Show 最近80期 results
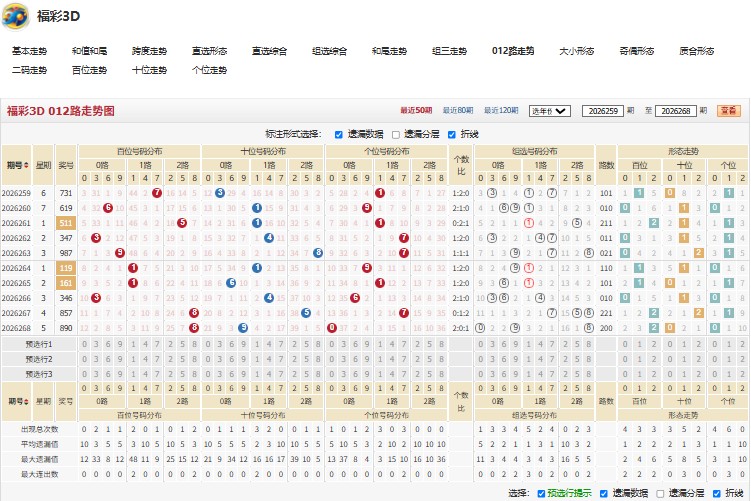 457,111
